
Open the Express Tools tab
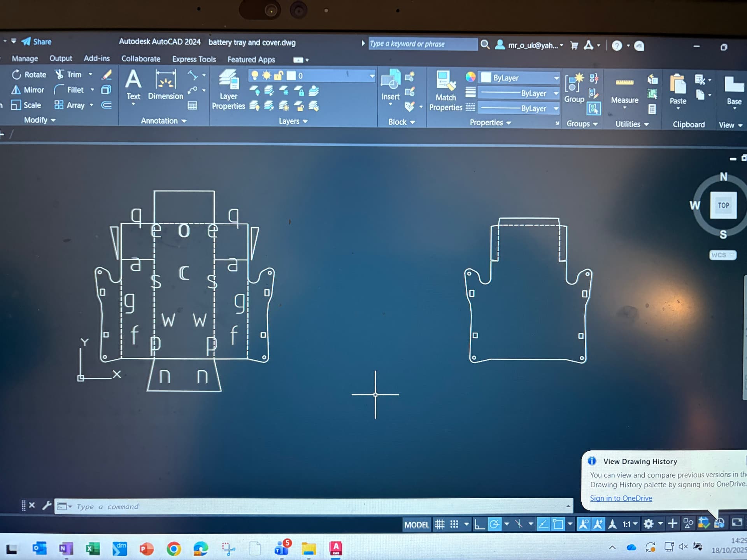(194, 59)
